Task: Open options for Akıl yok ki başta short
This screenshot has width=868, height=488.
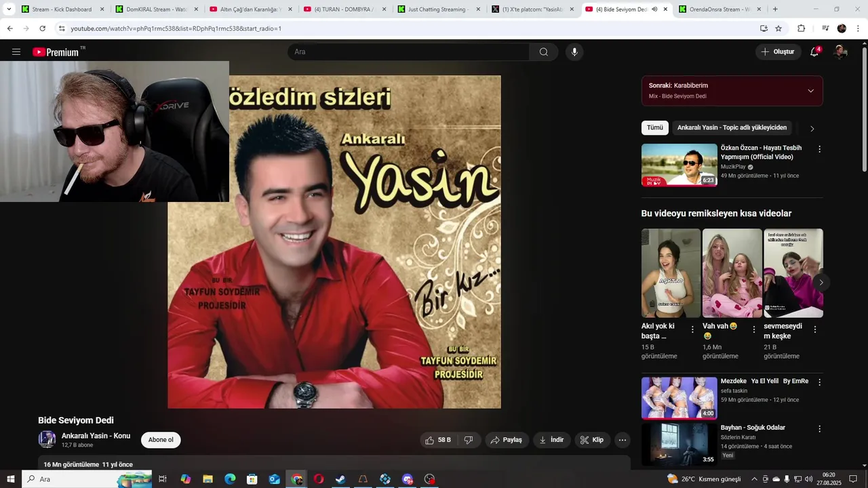Action: point(692,329)
